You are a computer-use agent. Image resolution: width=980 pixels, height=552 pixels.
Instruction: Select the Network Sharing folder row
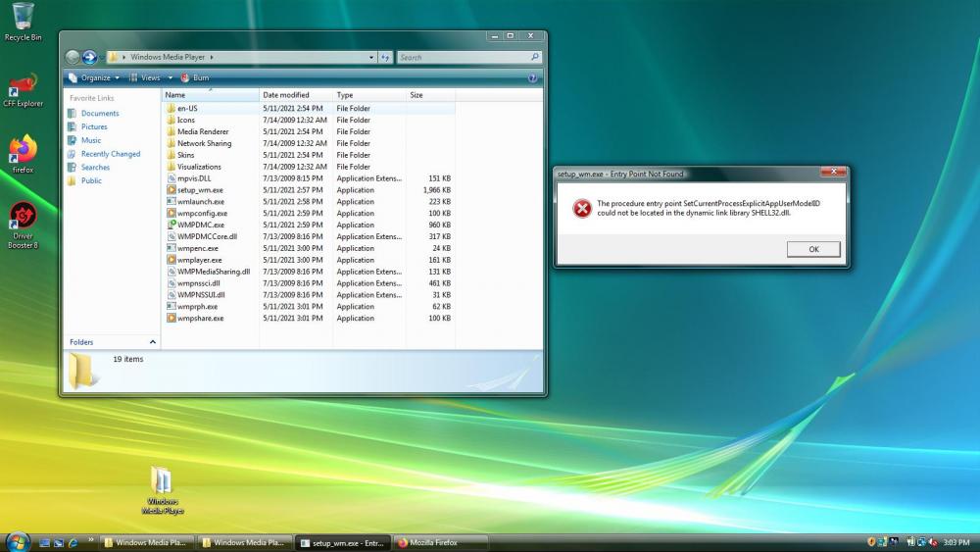pyautogui.click(x=310, y=144)
